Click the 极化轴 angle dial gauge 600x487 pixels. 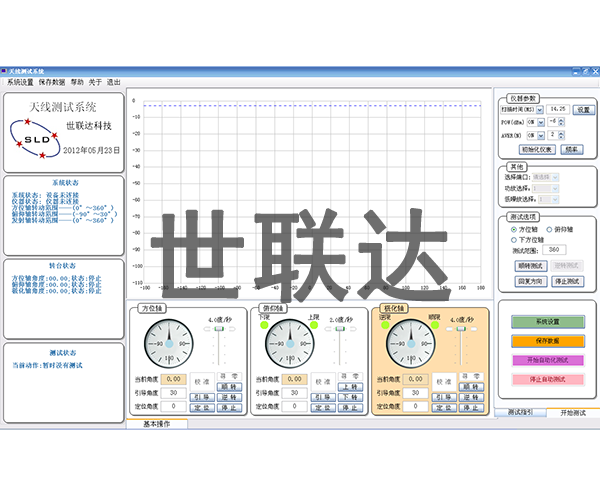411,344
